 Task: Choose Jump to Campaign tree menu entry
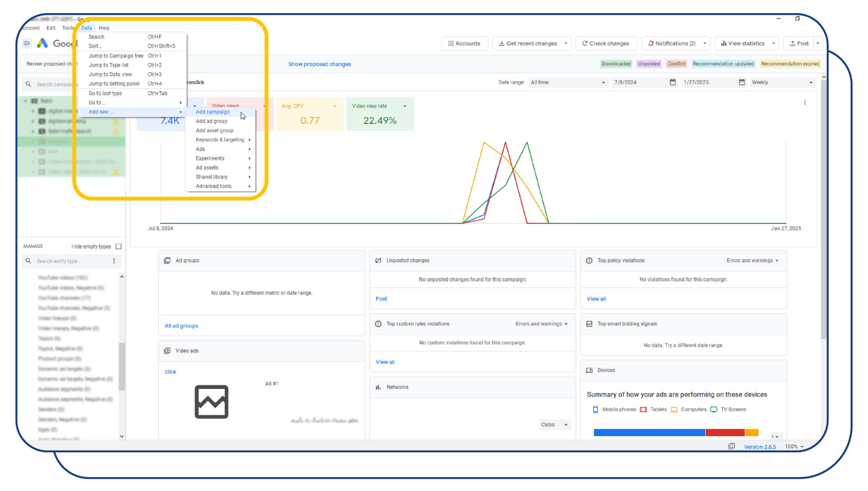[x=132, y=56]
